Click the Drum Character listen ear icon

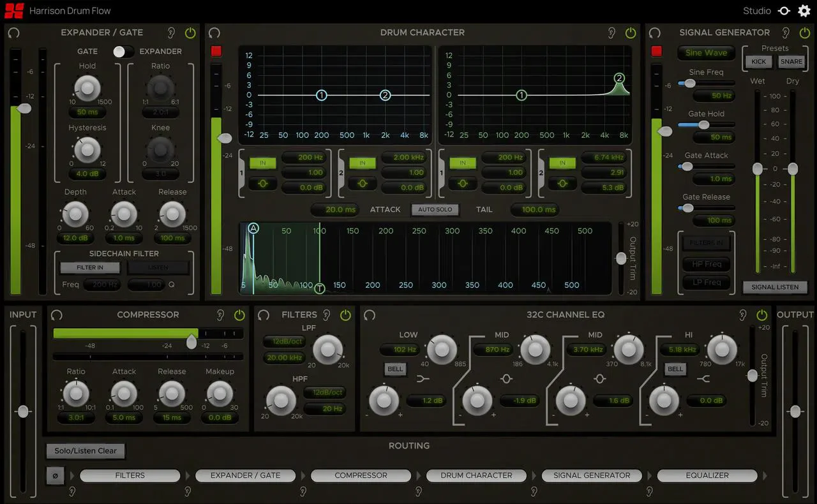[611, 33]
